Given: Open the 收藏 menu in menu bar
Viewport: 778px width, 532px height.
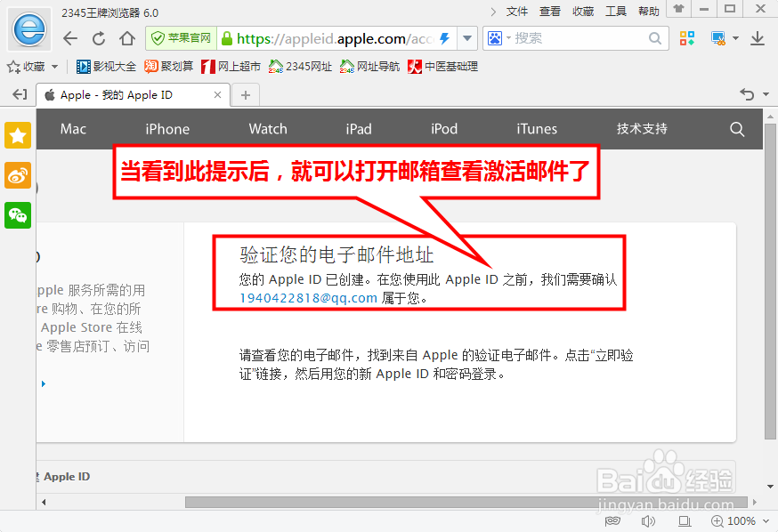Looking at the screenshot, I should point(583,12).
